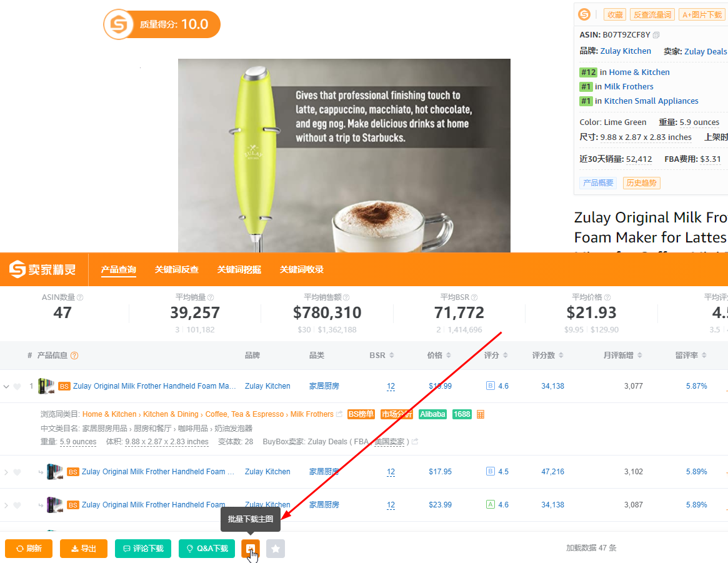Click the first product's thumbnail image
728x563 pixels.
pos(46,386)
